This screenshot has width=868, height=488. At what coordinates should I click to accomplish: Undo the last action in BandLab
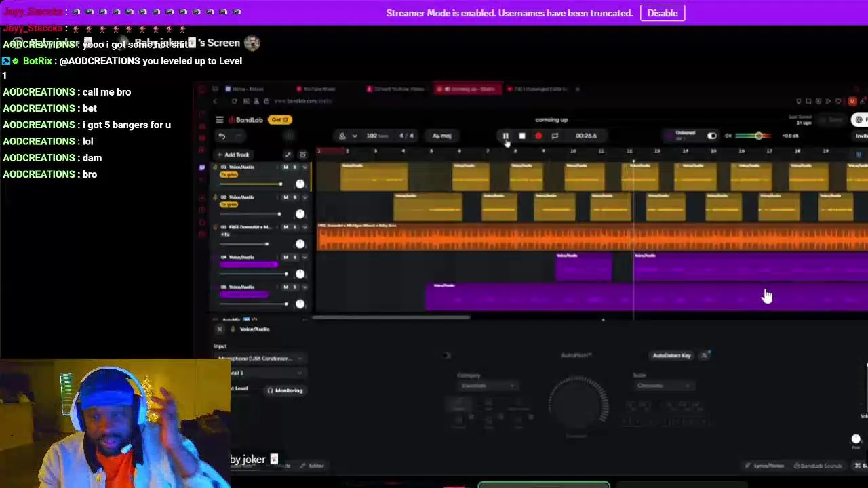[222, 136]
